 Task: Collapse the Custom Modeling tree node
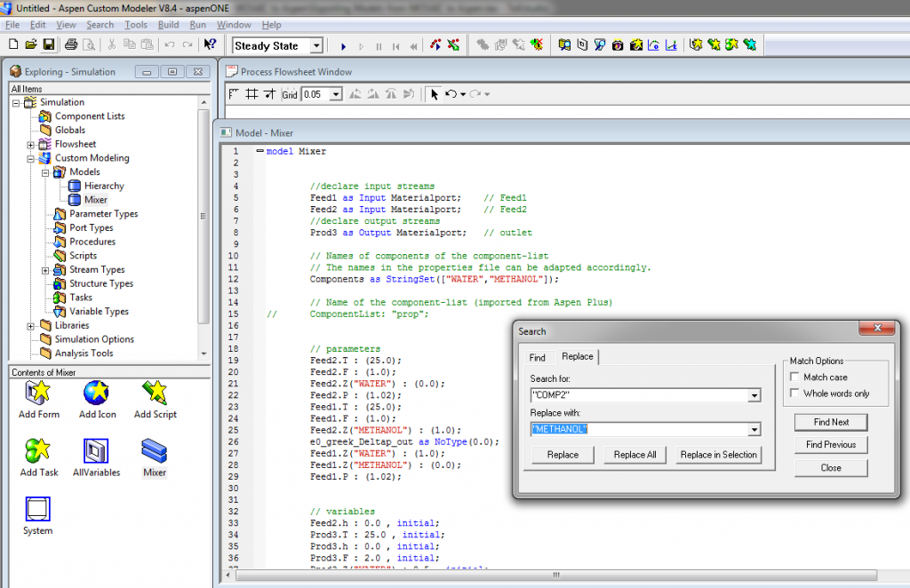click(x=30, y=157)
